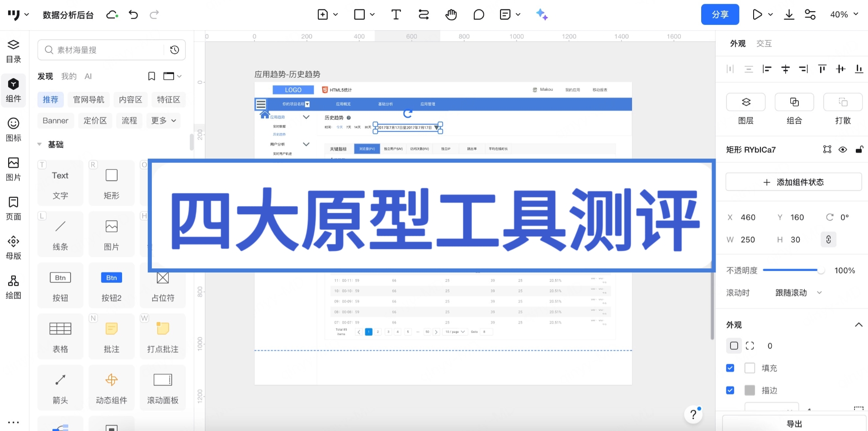Toggle visibility eye for 矩形 RYbICa7

click(843, 150)
